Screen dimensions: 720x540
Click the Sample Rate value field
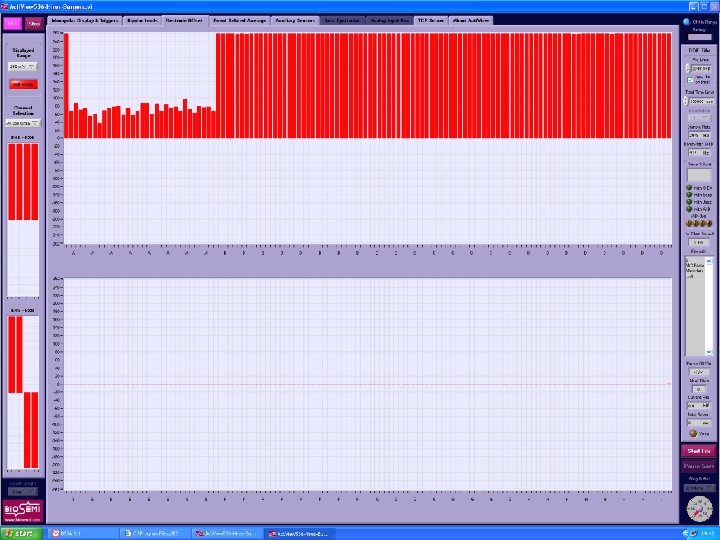699,135
